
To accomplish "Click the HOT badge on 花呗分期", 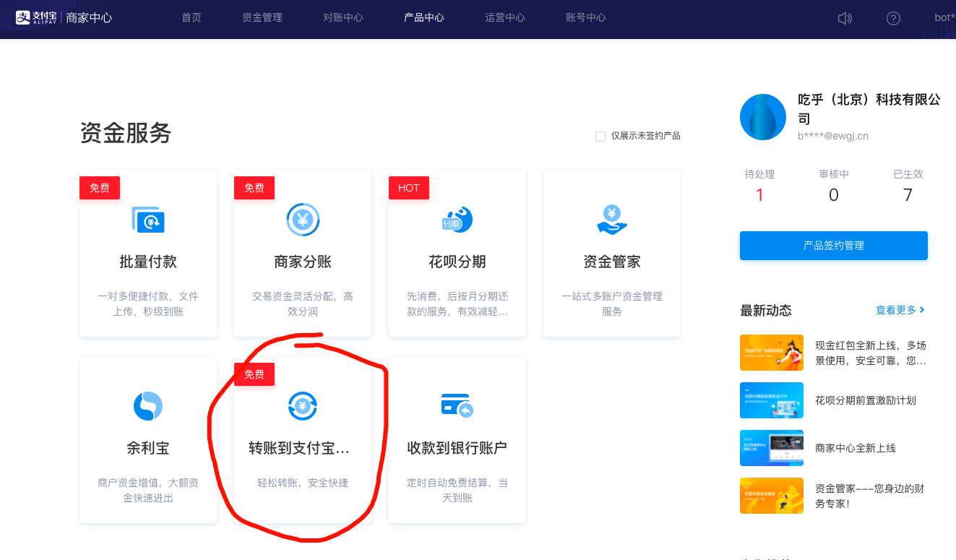I will tap(409, 188).
